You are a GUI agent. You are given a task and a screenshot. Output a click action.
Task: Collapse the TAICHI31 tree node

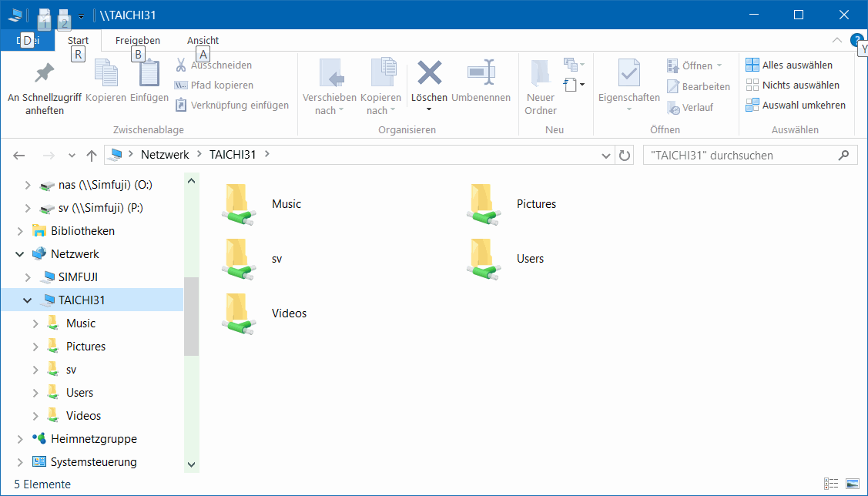[28, 300]
